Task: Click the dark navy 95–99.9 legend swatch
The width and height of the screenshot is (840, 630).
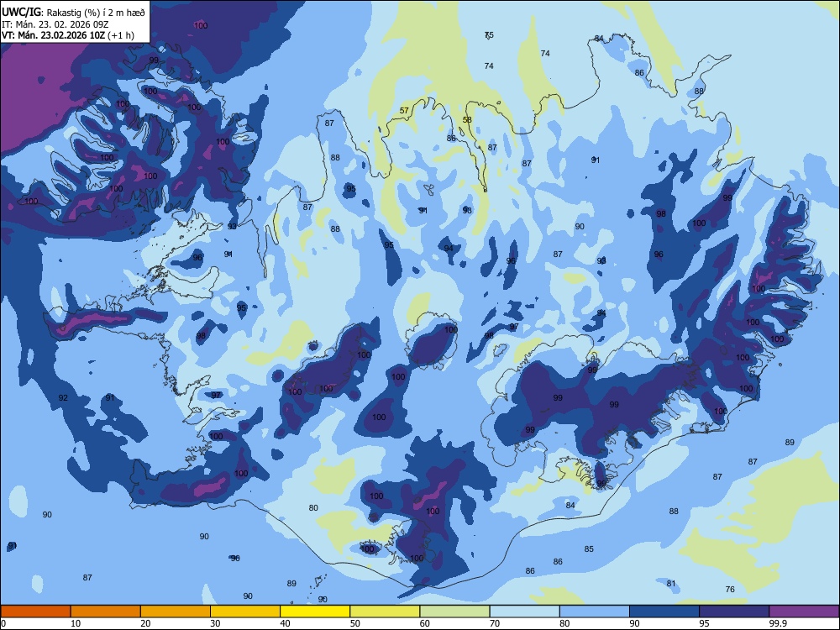Action: coord(734,612)
